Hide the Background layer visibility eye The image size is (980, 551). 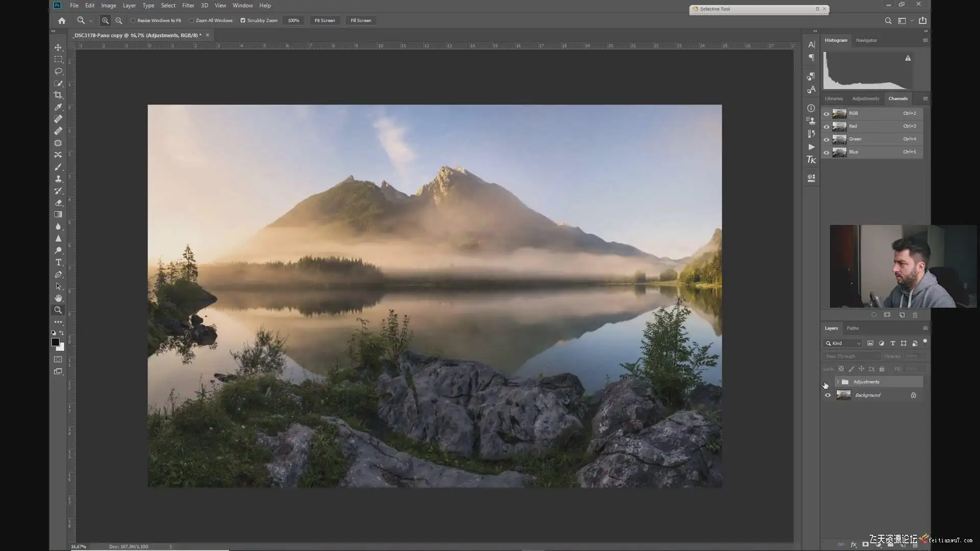pos(827,395)
